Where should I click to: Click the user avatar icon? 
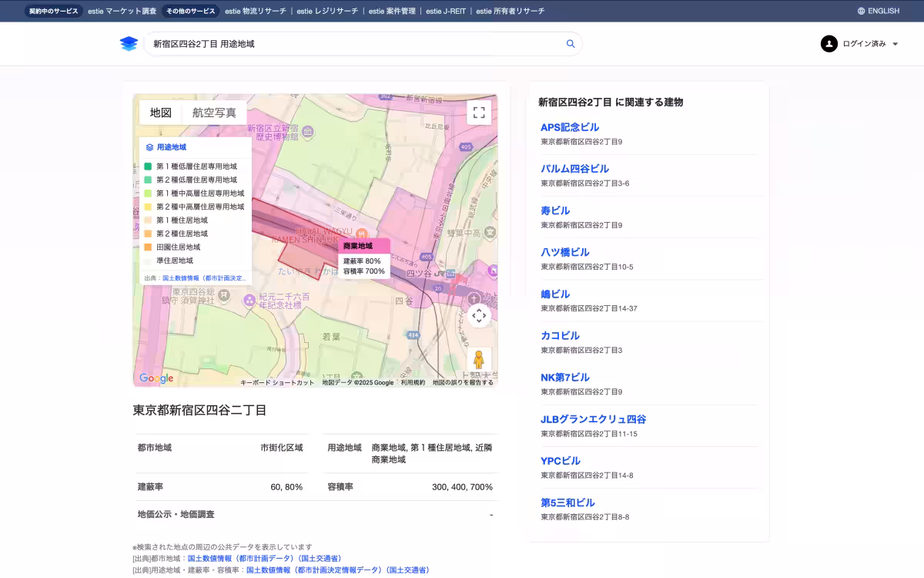coord(829,44)
